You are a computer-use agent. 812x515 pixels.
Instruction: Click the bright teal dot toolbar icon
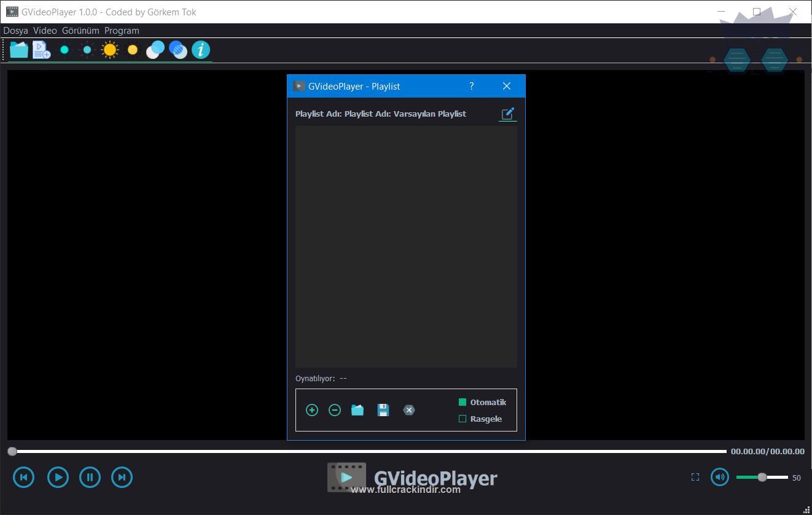click(64, 50)
